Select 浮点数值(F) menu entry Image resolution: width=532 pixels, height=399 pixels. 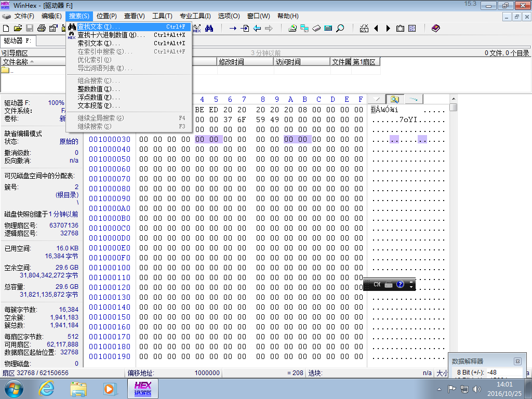coord(129,97)
